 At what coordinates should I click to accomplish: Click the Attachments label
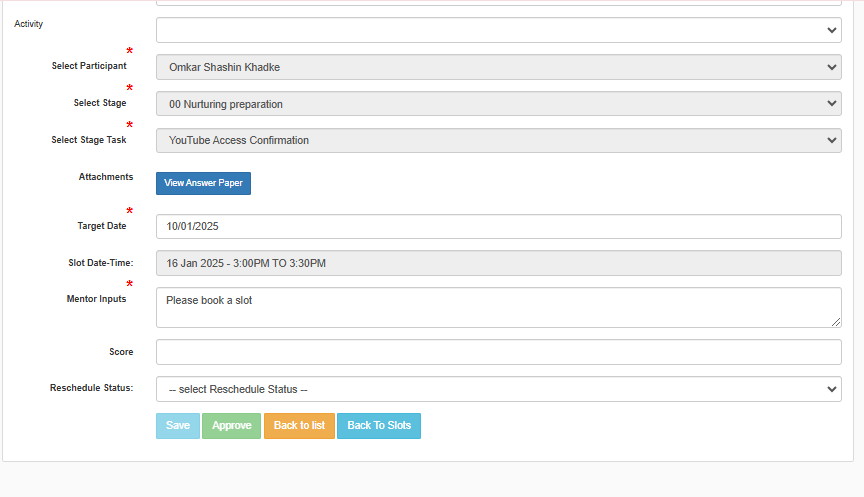106,177
